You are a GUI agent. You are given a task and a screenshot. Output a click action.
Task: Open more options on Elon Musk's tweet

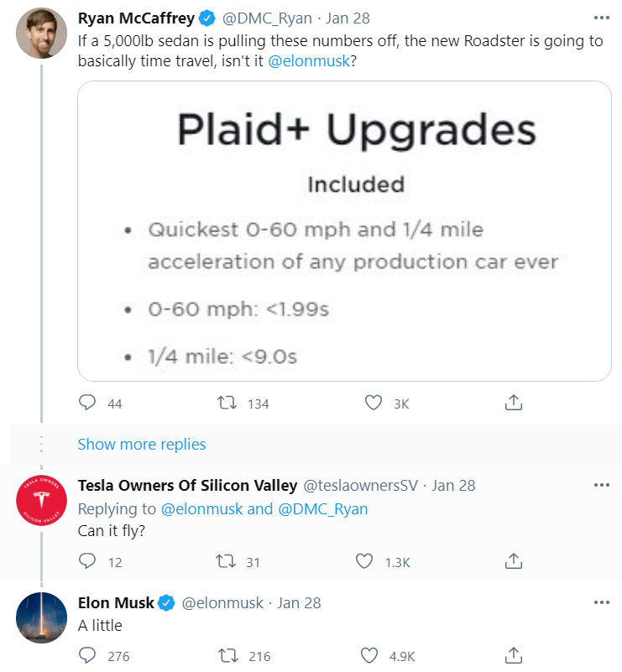coord(601,602)
